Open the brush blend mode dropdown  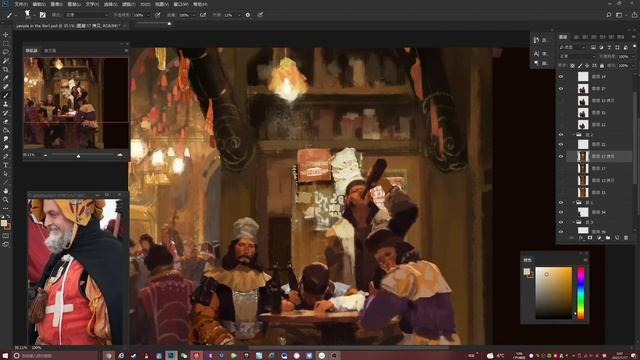coord(86,15)
